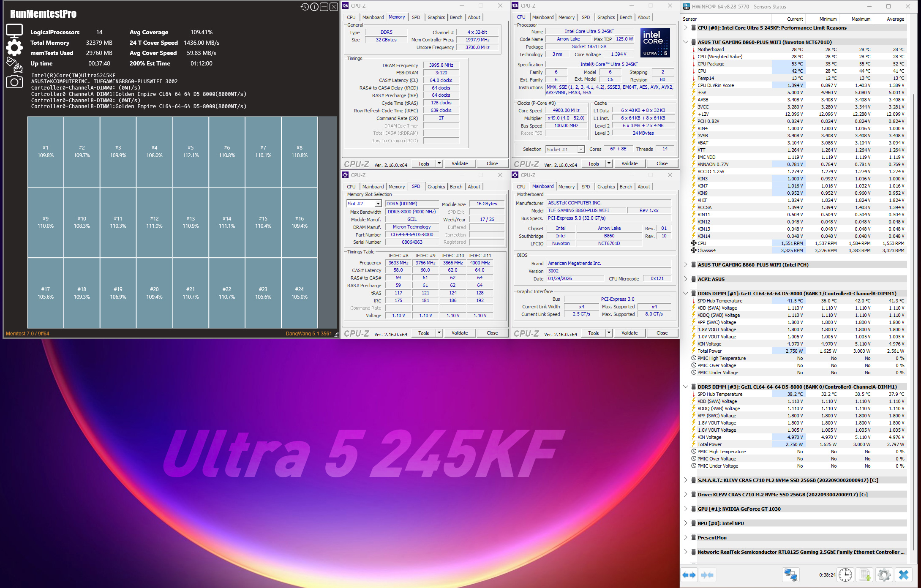The width and height of the screenshot is (921, 588).
Task: Reset the HWiNFO elapsed time clock icon
Action: pos(845,575)
